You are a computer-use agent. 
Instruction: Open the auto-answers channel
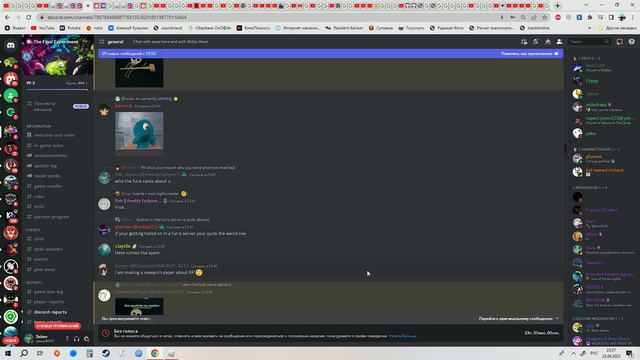coord(48,249)
